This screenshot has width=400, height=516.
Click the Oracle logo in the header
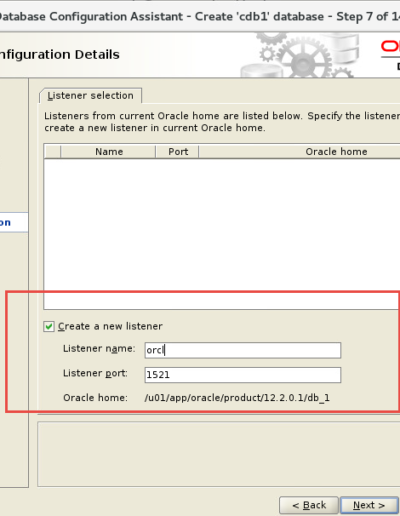pyautogui.click(x=390, y=47)
